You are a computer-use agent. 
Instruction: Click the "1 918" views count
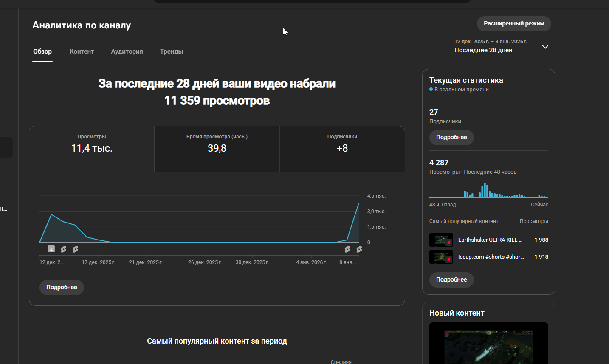(x=541, y=257)
